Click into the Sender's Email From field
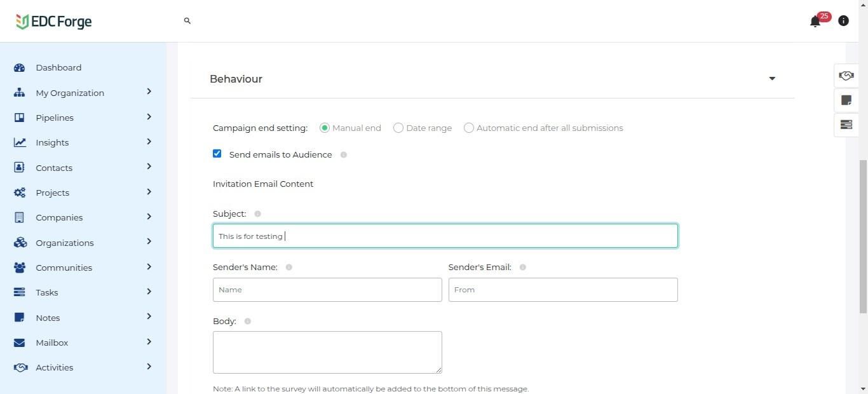 (563, 290)
